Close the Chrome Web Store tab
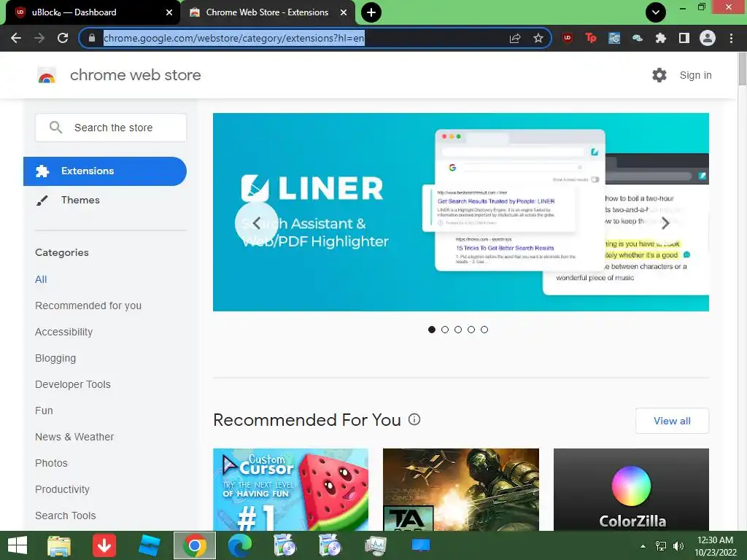Viewport: 747px width, 560px height. point(344,12)
